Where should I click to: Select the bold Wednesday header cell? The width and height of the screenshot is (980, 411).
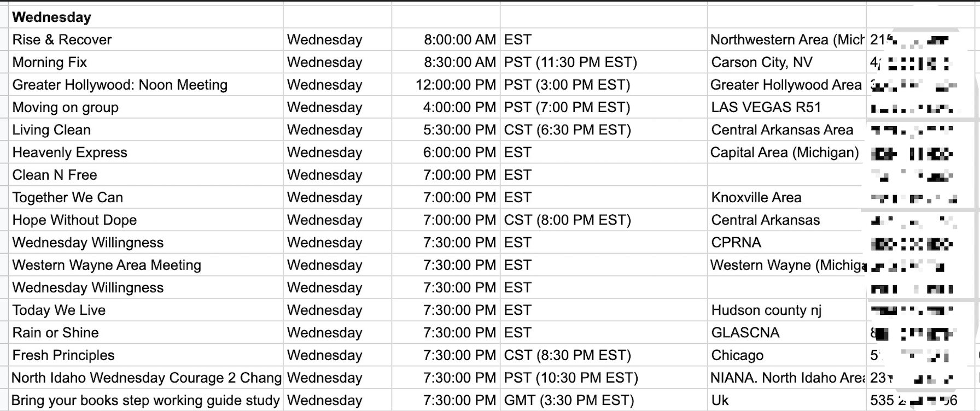pyautogui.click(x=146, y=17)
